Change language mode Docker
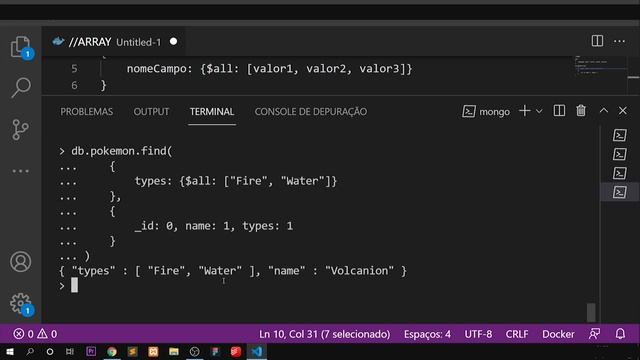The height and width of the screenshot is (360, 640). (558, 334)
